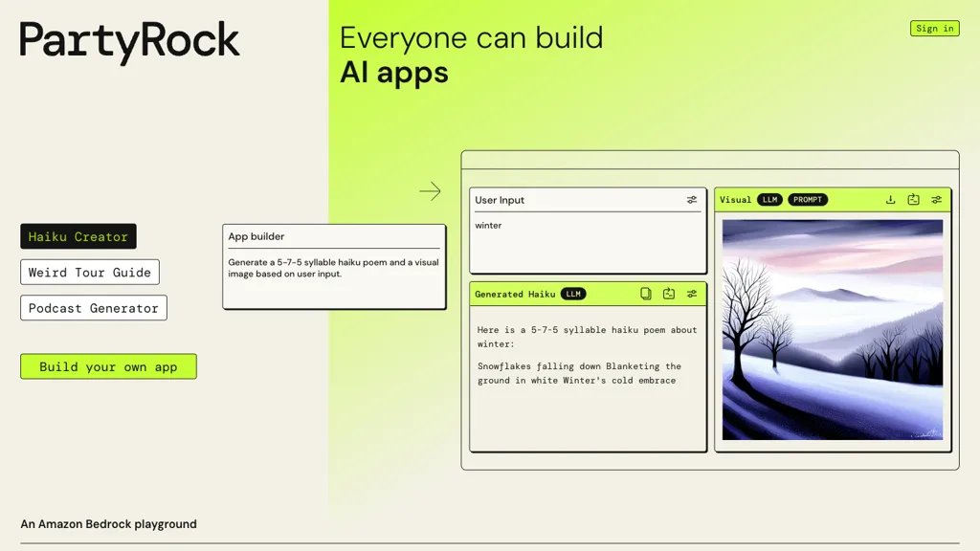Copy the Generated Haiku text
This screenshot has width=980, height=551.
(x=646, y=294)
